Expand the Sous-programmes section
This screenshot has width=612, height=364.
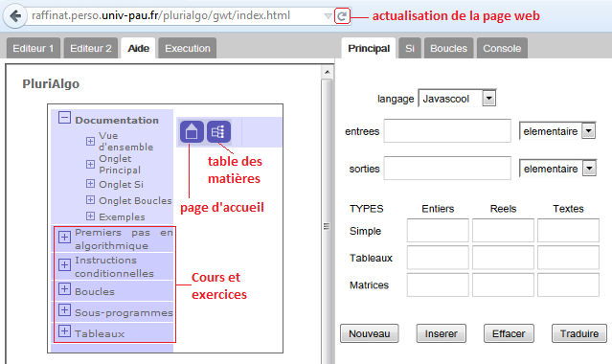point(64,310)
